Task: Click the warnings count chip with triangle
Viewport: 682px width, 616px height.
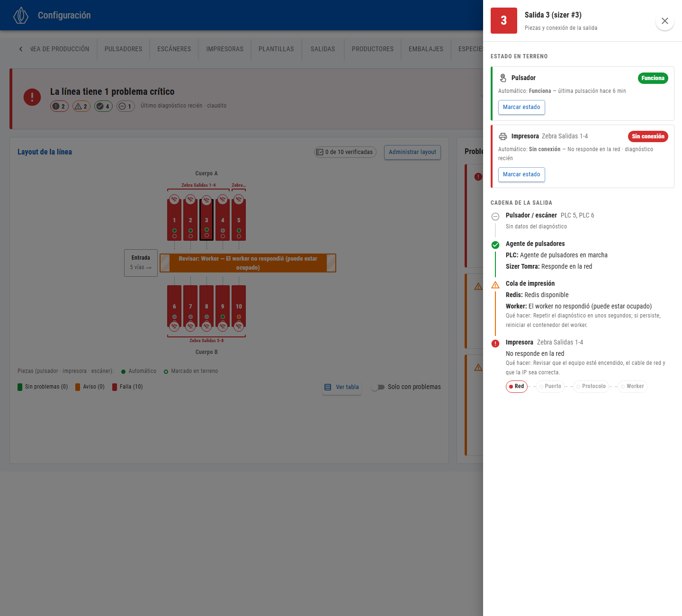Action: pyautogui.click(x=81, y=106)
